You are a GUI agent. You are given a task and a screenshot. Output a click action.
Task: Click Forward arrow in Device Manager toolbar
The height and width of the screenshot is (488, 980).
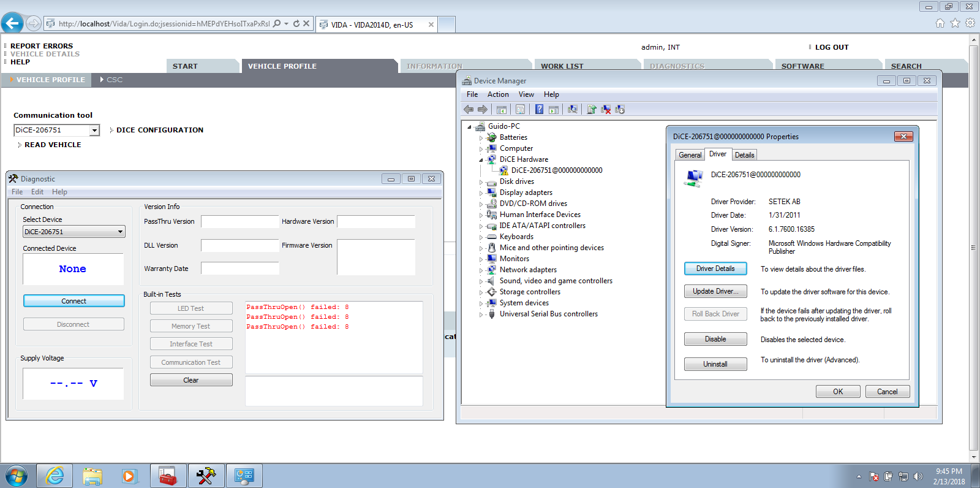[x=483, y=109]
